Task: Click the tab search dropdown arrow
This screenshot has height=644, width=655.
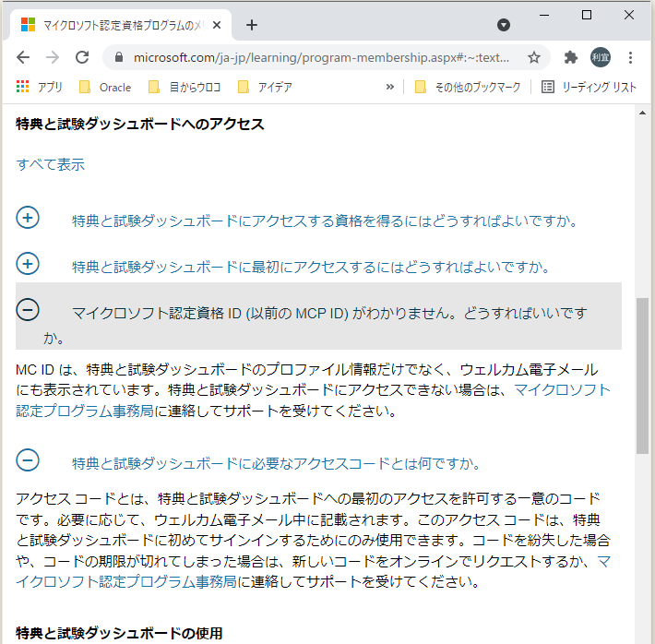Action: [x=504, y=25]
